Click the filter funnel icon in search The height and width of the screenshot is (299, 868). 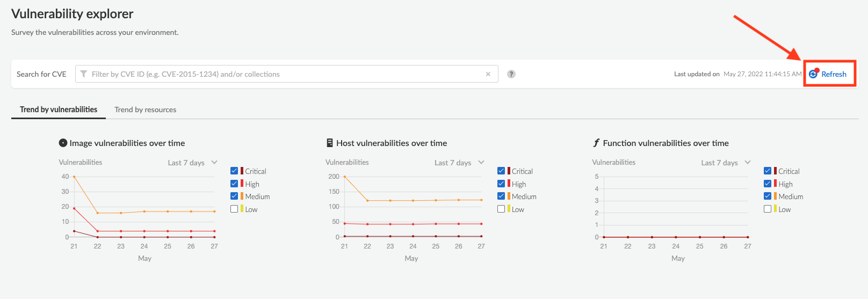tap(84, 74)
